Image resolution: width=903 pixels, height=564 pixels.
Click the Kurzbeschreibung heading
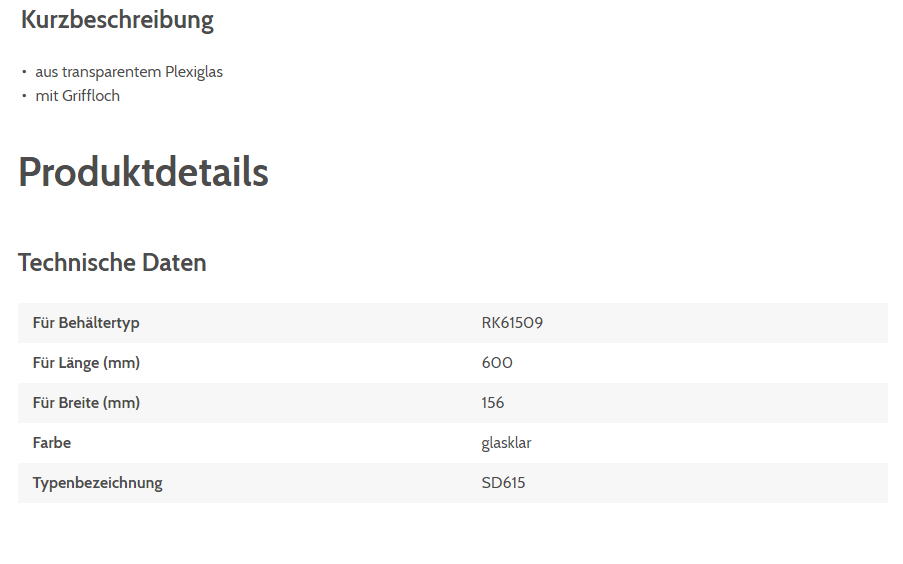click(117, 19)
